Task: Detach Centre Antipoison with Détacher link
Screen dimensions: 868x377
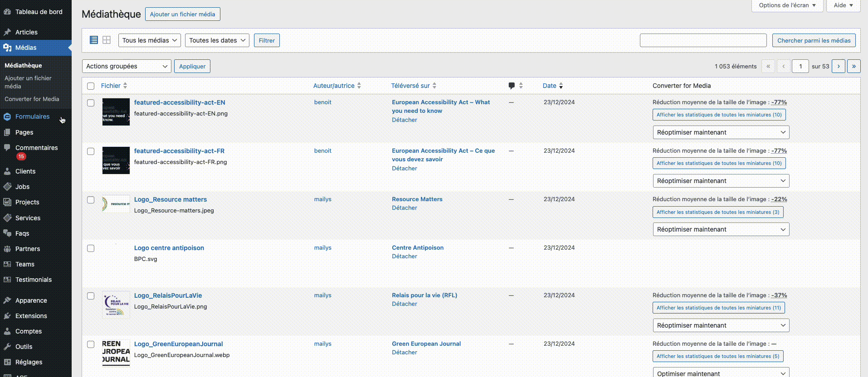Action: (x=405, y=256)
